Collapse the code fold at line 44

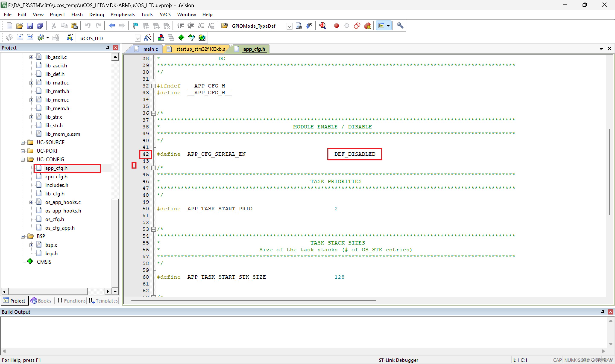[153, 168]
